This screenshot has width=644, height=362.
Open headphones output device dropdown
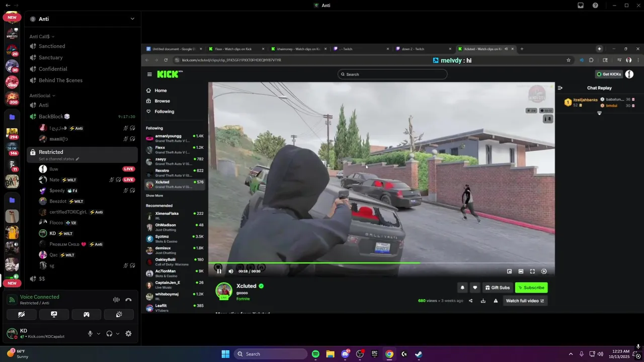click(x=118, y=334)
